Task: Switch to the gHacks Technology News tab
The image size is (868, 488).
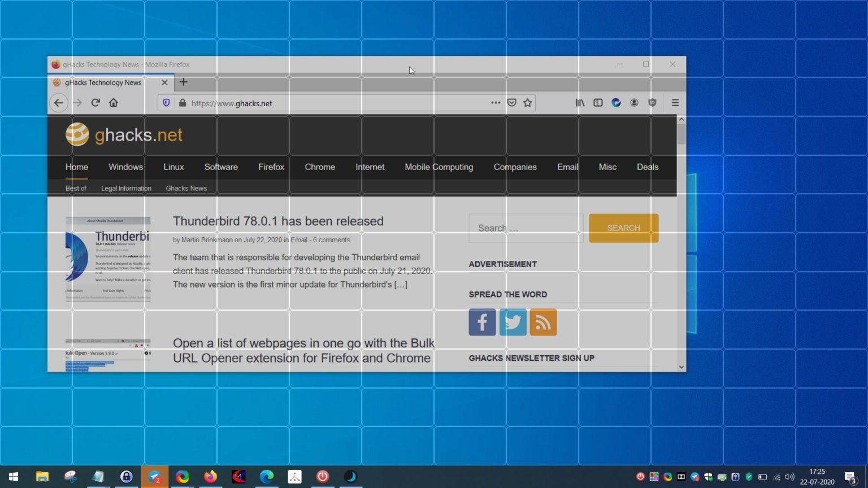Action: tap(103, 82)
